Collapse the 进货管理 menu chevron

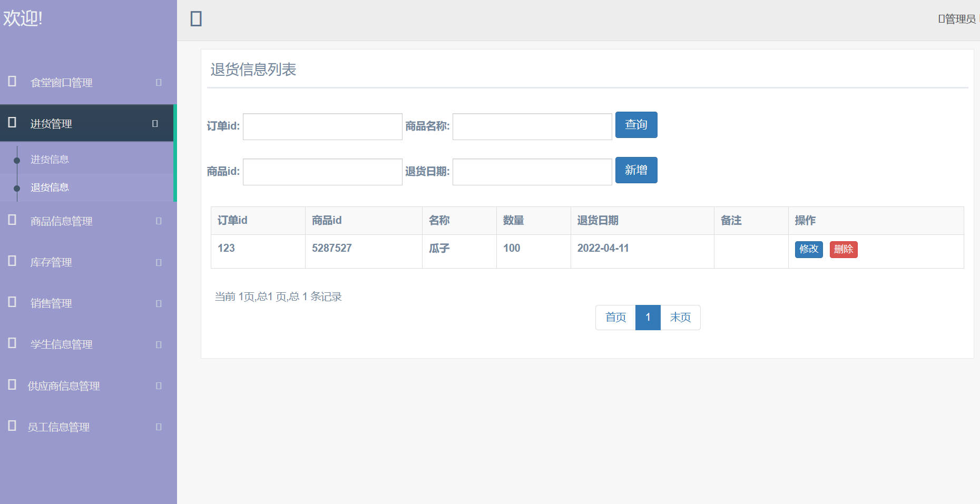pyautogui.click(x=154, y=123)
